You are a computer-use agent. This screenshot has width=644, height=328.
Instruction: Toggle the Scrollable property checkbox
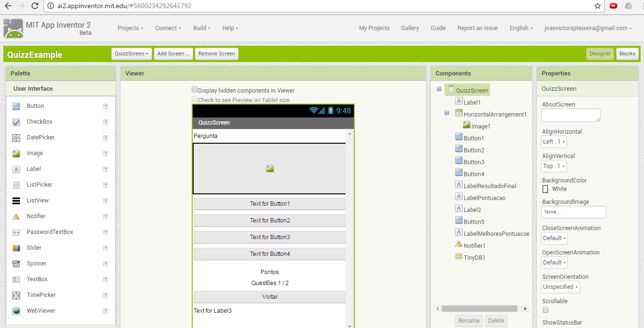click(x=546, y=310)
